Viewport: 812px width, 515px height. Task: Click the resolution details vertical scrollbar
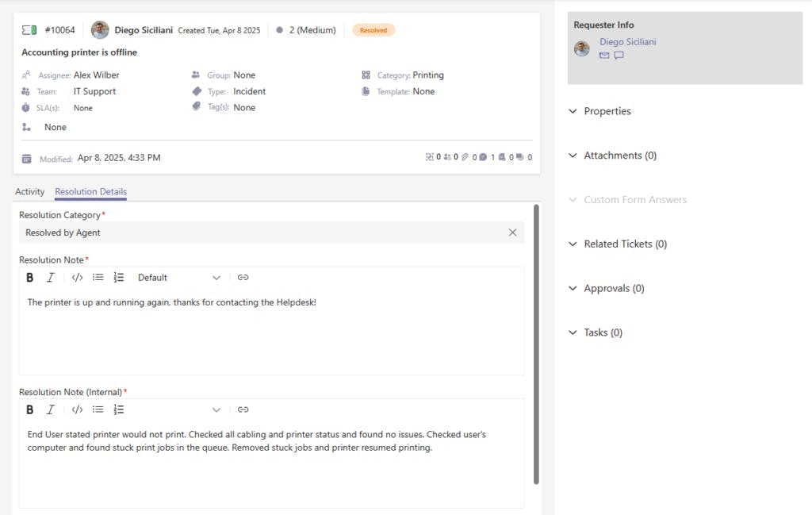coord(536,344)
